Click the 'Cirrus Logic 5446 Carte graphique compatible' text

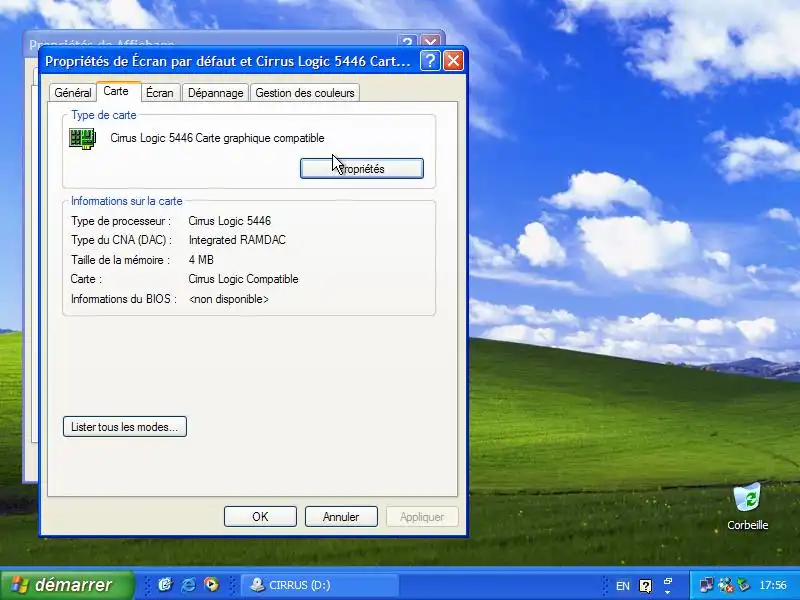[x=217, y=138]
